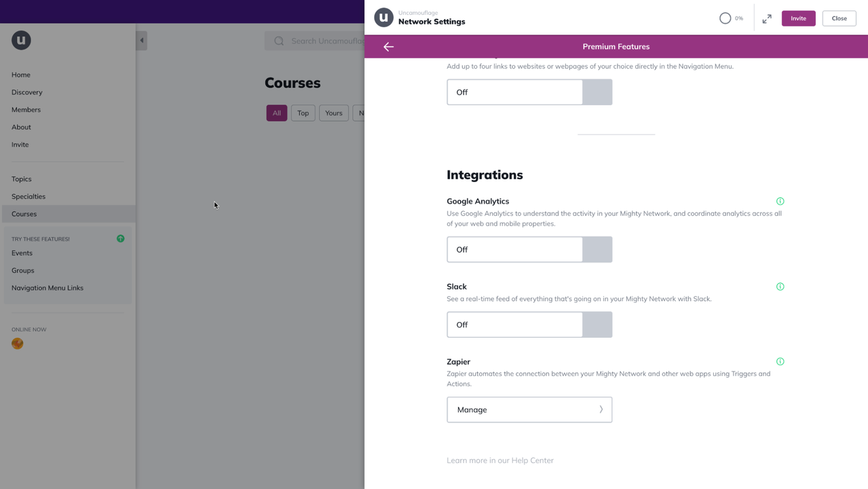Image resolution: width=868 pixels, height=489 pixels.
Task: Click the Invite button
Action: (x=798, y=18)
